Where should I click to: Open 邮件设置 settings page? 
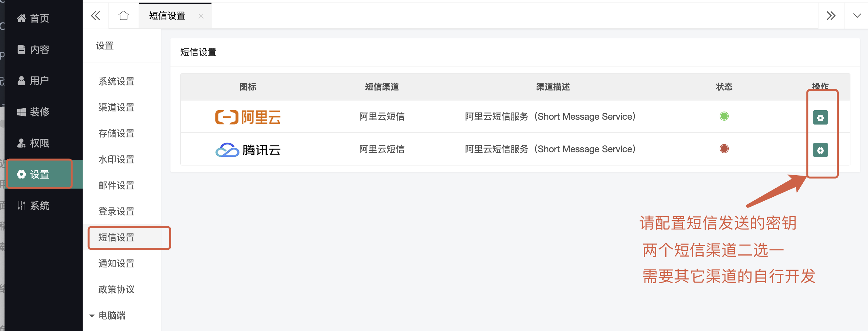click(x=116, y=185)
